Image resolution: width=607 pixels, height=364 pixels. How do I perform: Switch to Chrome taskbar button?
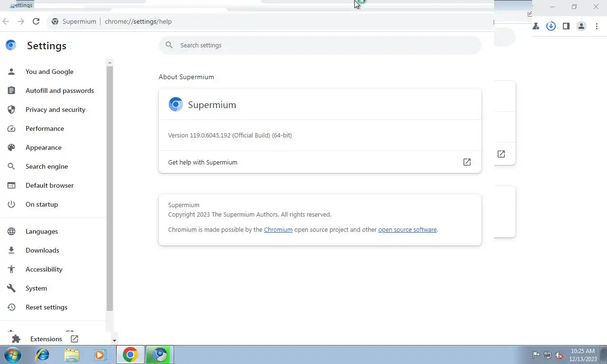pyautogui.click(x=130, y=355)
